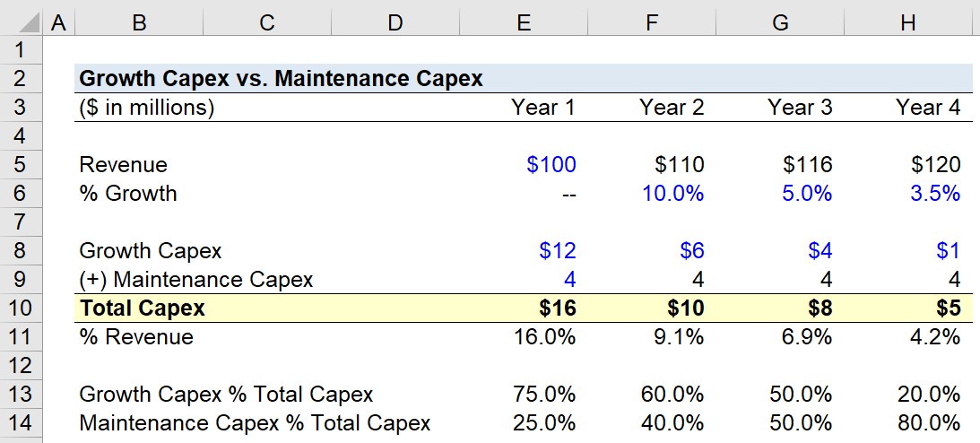
Task: Select the 3.5% growth cell
Action: point(935,193)
